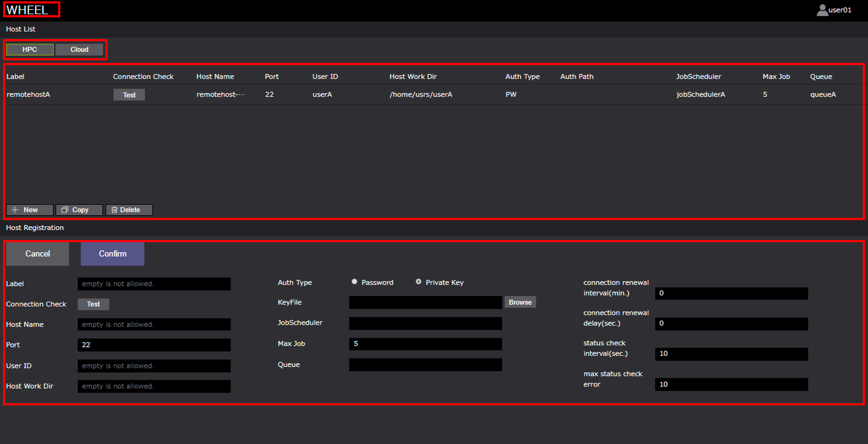
Task: Select Password auth type radio button
Action: coord(355,282)
